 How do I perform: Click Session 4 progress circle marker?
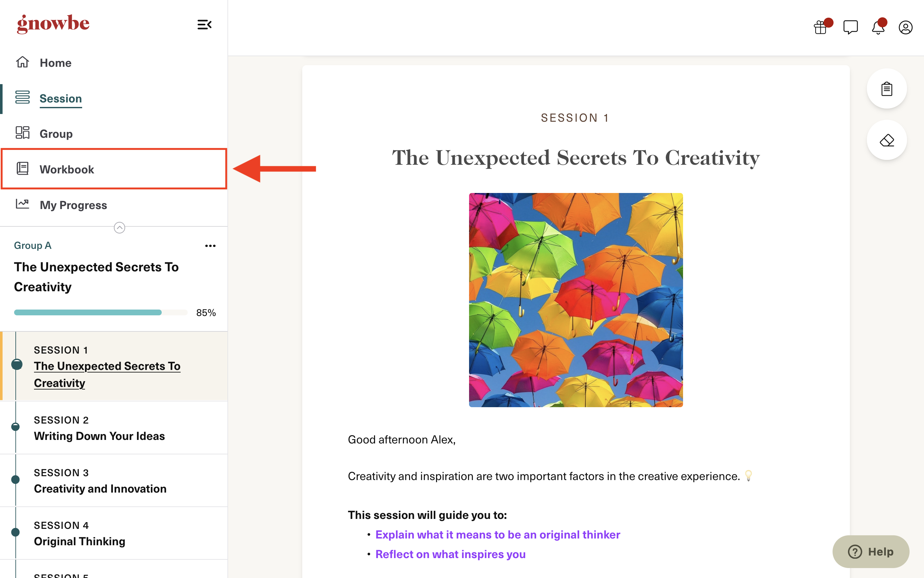pos(15,532)
